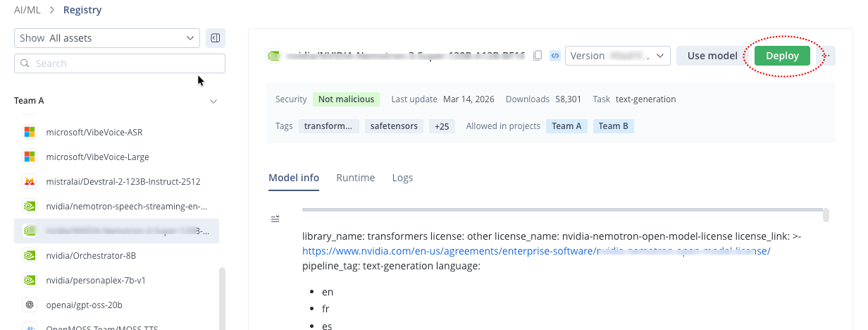The height and width of the screenshot is (330, 868).
Task: Expand the +25 additional tags
Action: click(x=442, y=126)
